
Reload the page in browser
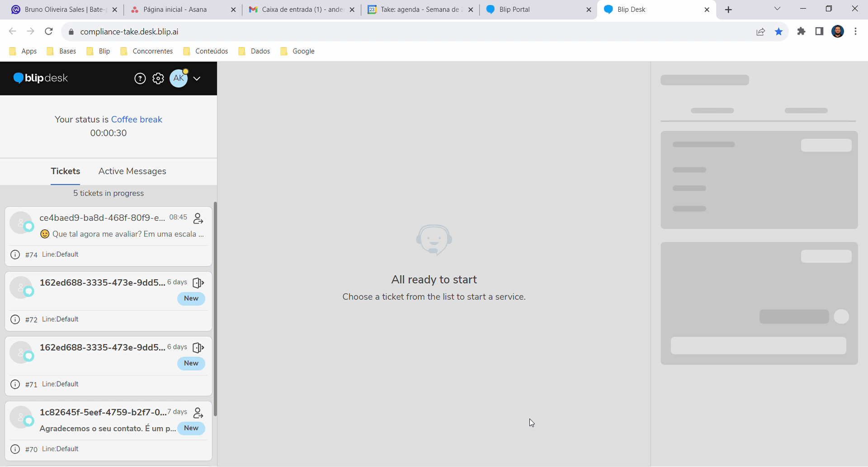(49, 31)
